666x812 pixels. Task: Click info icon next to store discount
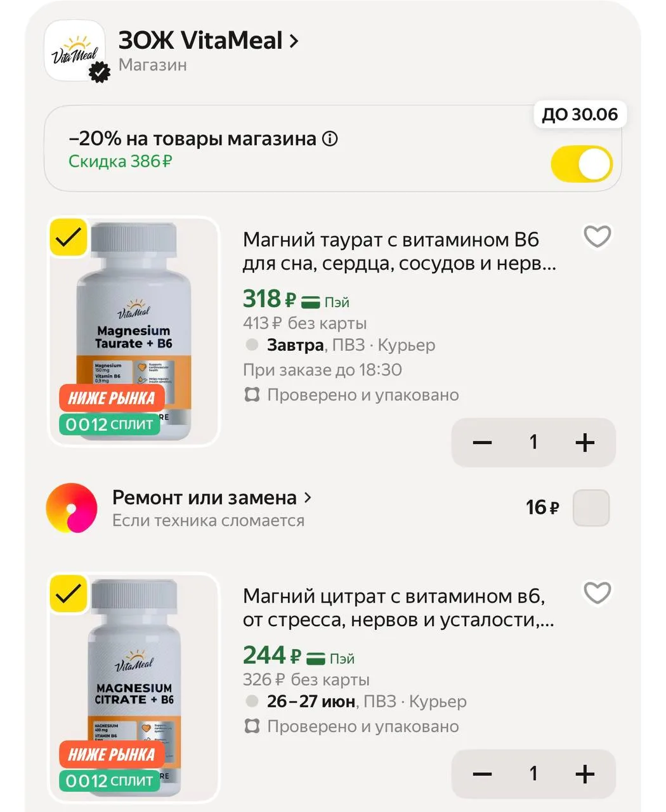coord(330,138)
